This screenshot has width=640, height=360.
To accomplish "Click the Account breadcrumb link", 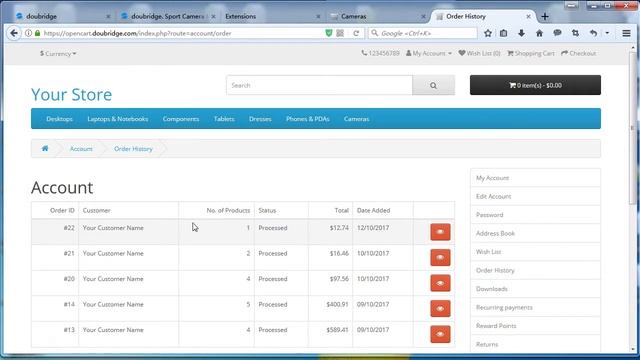I will 81,149.
